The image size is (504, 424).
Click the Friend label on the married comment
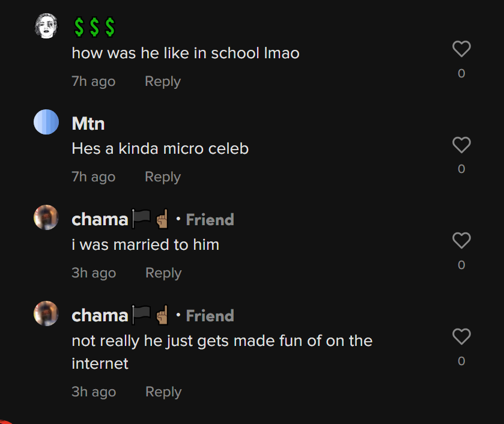point(210,220)
